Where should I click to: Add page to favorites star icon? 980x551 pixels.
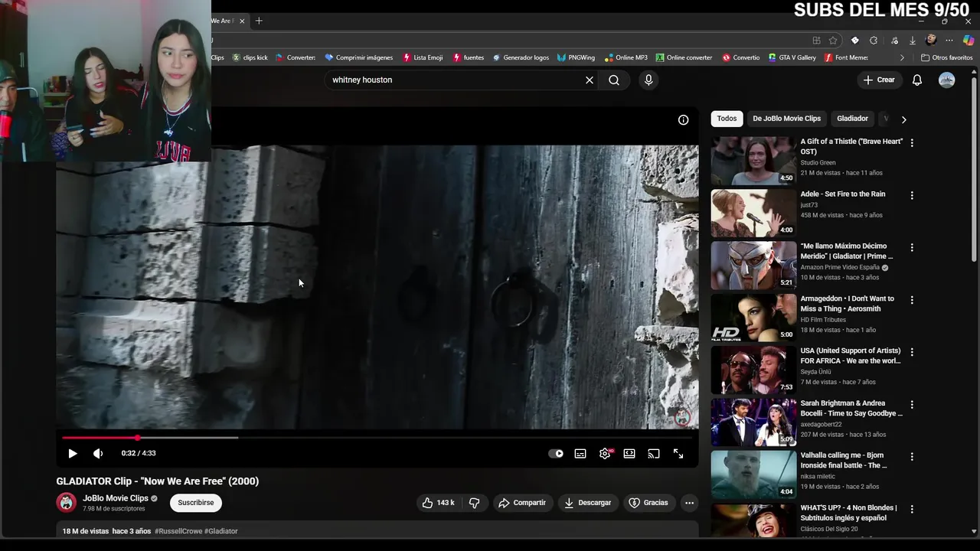(833, 41)
